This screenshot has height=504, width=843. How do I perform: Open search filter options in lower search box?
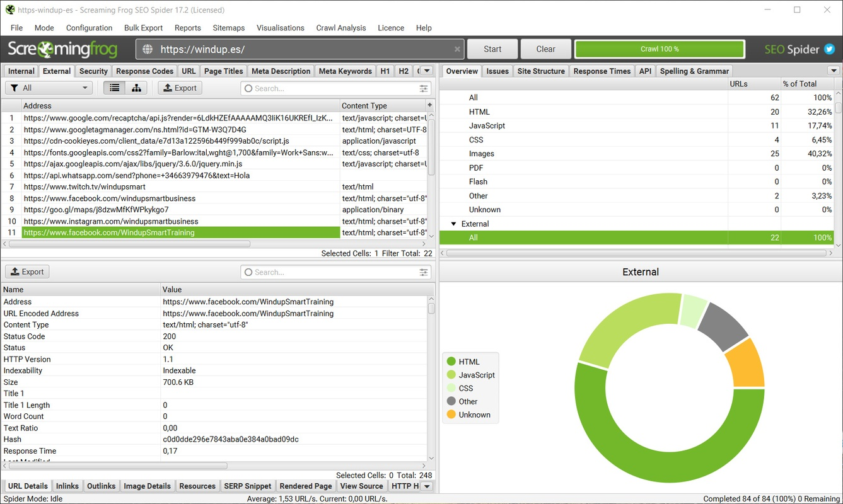(x=424, y=272)
